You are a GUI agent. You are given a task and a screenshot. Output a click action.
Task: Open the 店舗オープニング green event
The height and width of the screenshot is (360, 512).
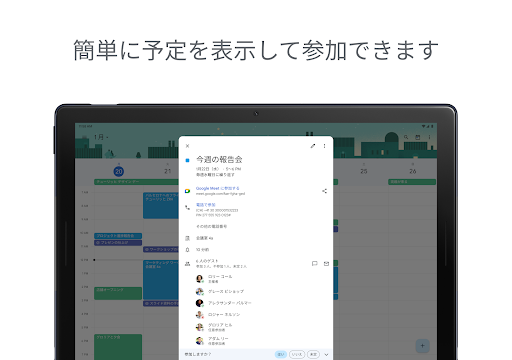118,293
